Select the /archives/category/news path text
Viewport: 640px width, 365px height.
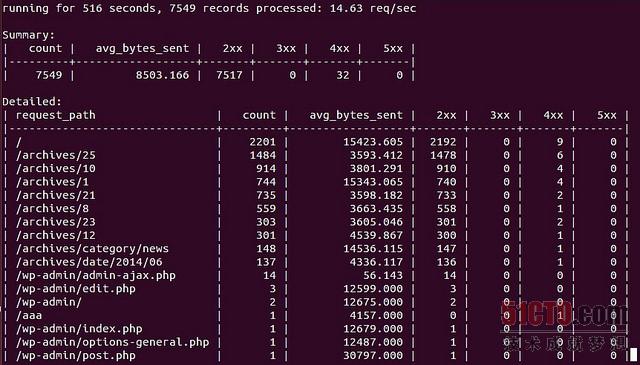pyautogui.click(x=92, y=249)
